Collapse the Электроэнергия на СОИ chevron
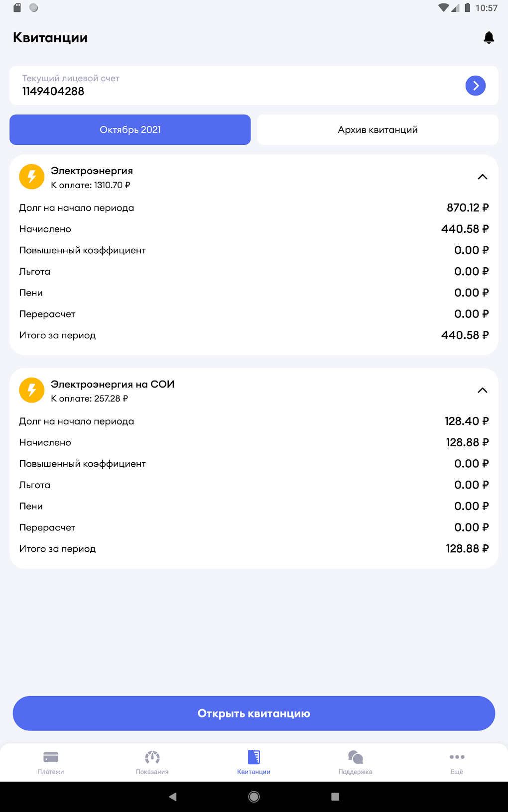508x812 pixels. 482,391
